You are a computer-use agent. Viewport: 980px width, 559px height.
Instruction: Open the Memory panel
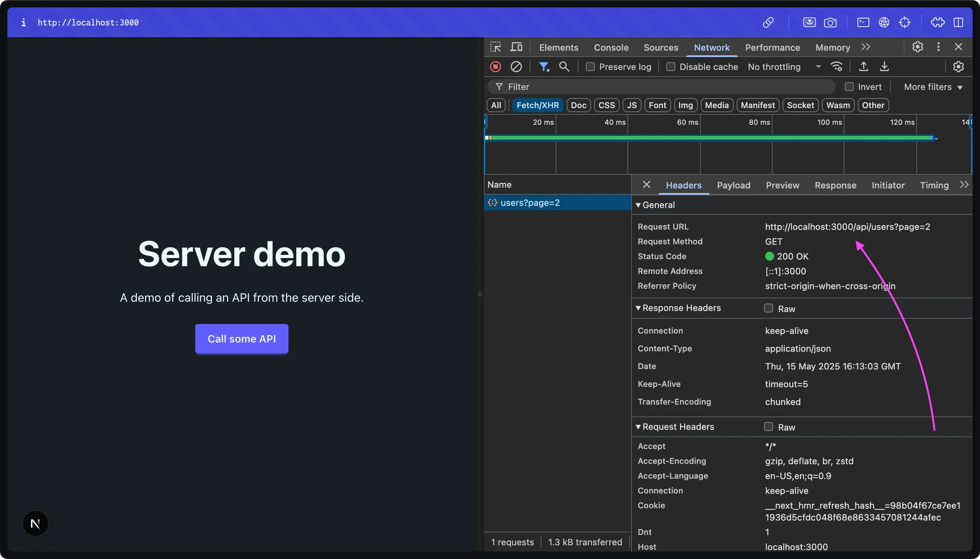pos(833,48)
